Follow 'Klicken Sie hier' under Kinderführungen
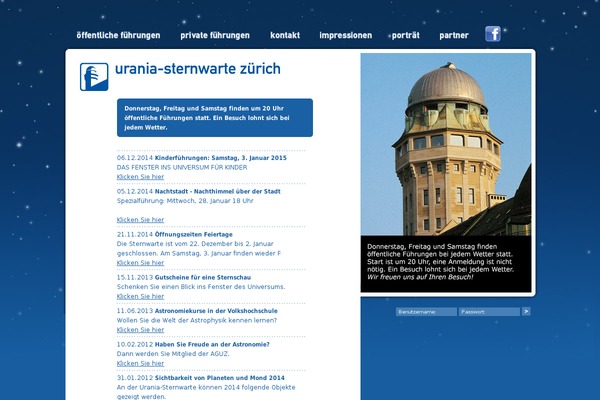This screenshot has height=400, width=600. click(x=140, y=177)
